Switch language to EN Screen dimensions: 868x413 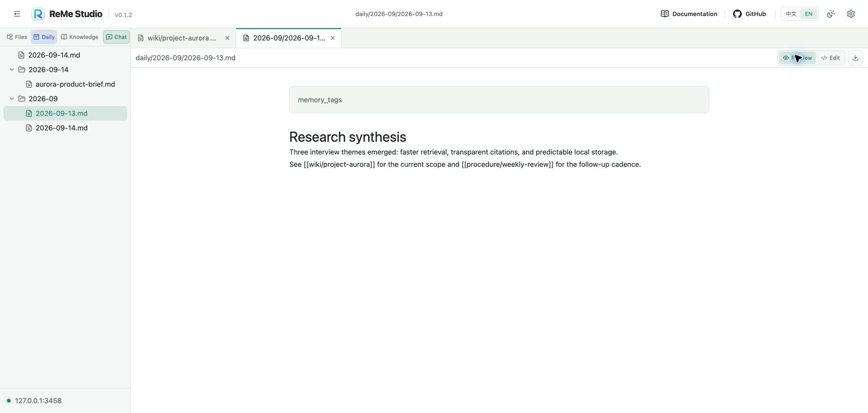pos(808,14)
